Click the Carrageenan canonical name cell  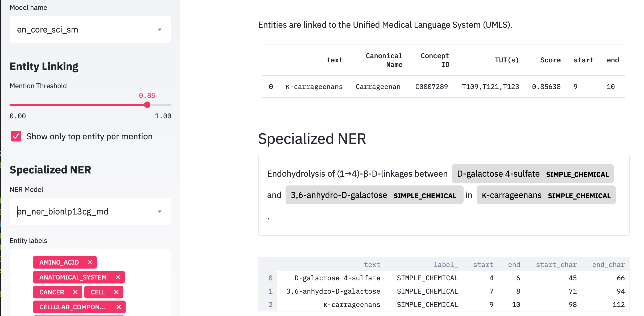pos(378,86)
